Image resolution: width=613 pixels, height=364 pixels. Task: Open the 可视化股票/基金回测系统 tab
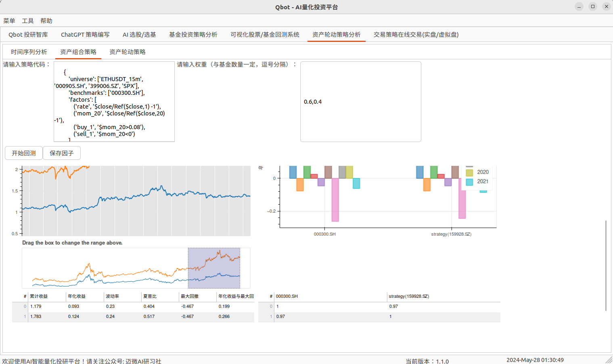[x=264, y=35]
